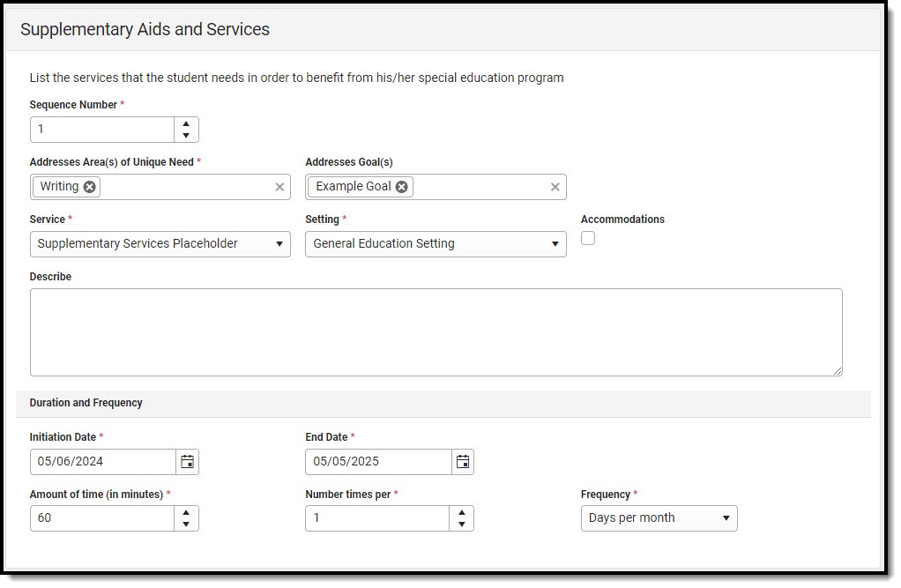901x588 pixels.
Task: Increase the Number times per value
Action: click(x=461, y=512)
